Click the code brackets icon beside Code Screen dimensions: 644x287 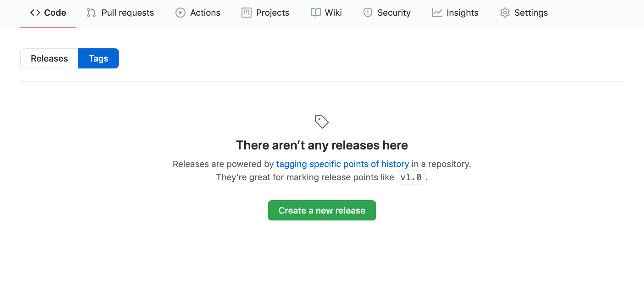(36, 13)
